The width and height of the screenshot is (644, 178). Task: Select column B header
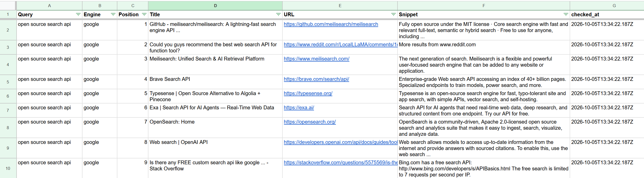point(100,6)
